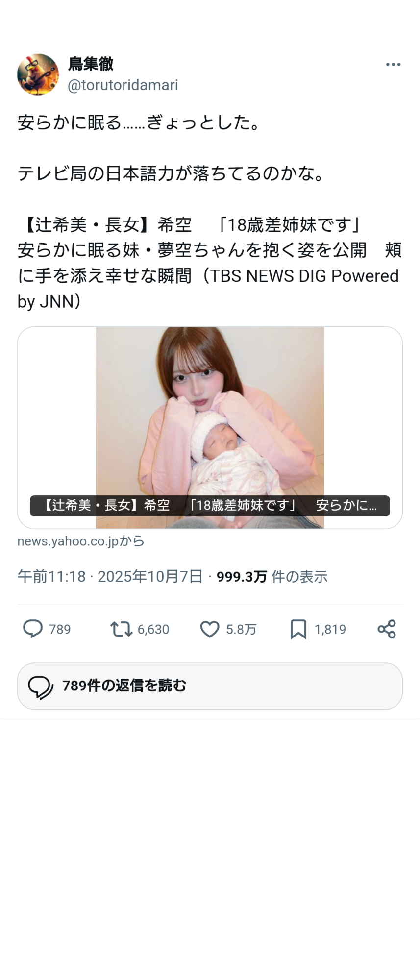
Task: Click the bookmark count 1,819
Action: 330,629
